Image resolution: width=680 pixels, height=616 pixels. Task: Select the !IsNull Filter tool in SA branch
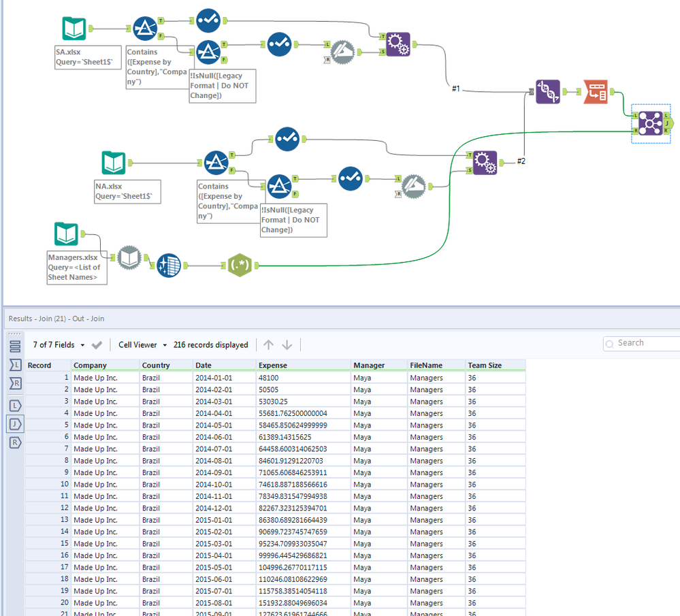[208, 52]
